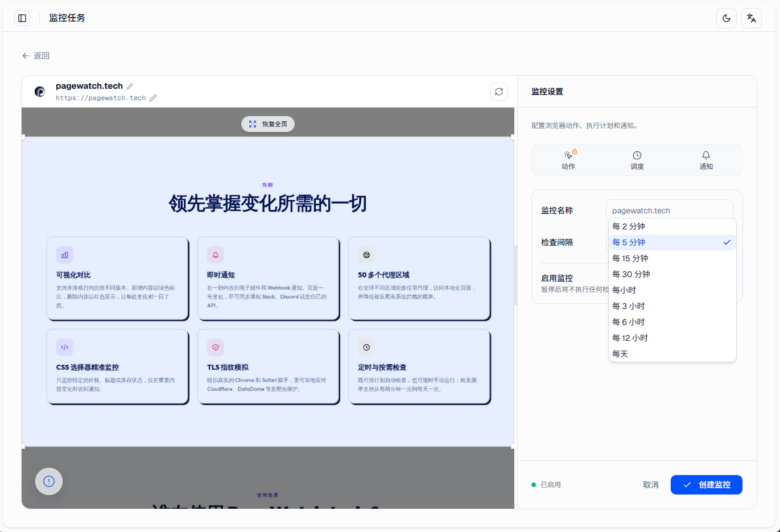Select 每 6 小时 interval option
This screenshot has height=532, width=780.
pyautogui.click(x=672, y=322)
